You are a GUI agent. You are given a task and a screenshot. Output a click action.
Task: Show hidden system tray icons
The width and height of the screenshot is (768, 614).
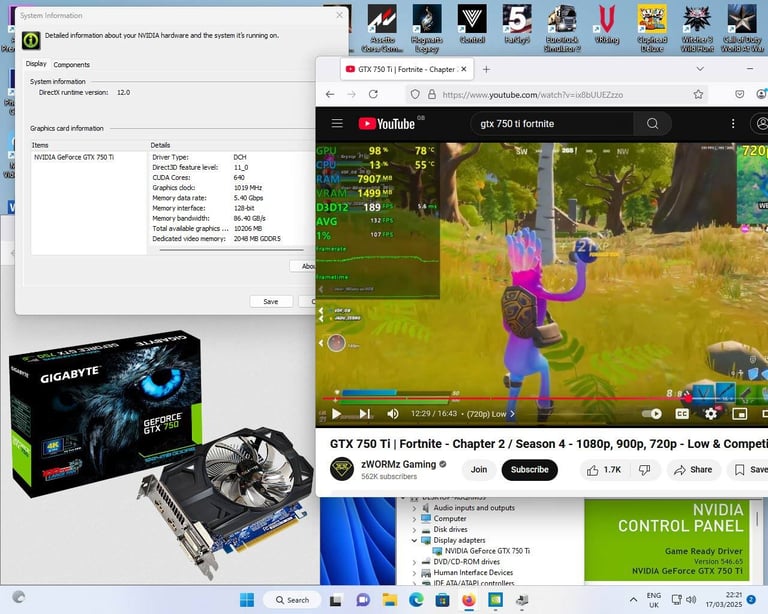tap(633, 599)
